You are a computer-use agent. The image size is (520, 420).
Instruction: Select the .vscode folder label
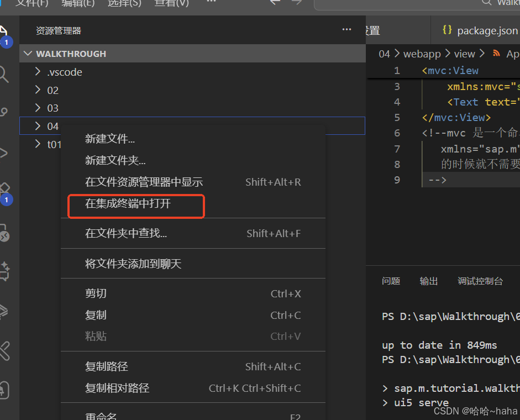[x=65, y=72]
